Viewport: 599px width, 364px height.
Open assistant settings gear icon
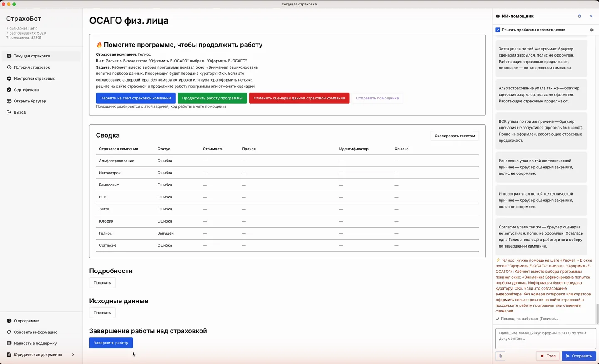[592, 30]
